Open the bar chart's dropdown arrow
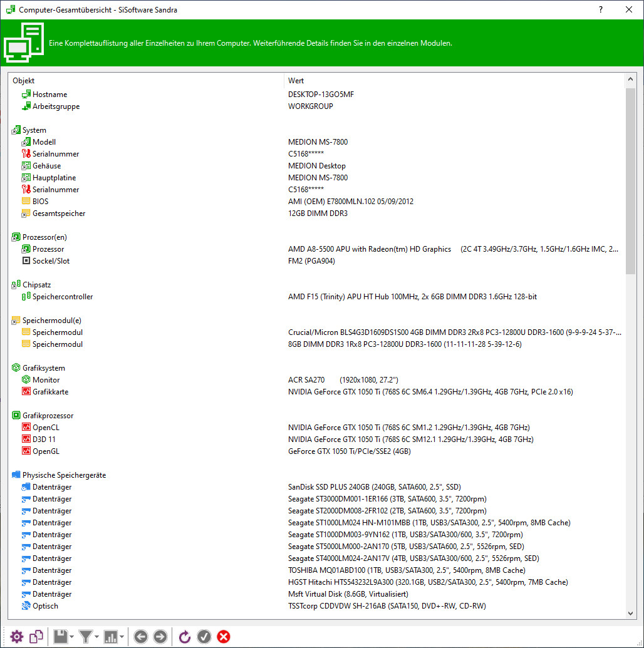Image resolution: width=644 pixels, height=648 pixels. [122, 637]
